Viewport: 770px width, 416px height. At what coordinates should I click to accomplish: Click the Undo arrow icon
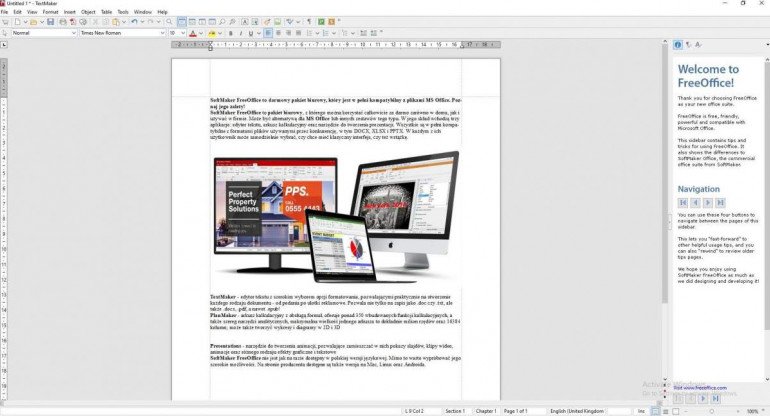pos(134,22)
